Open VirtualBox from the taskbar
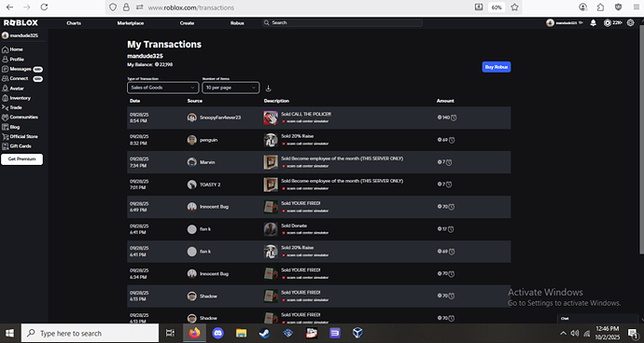Viewport: 644px width, 343px height. [357, 333]
